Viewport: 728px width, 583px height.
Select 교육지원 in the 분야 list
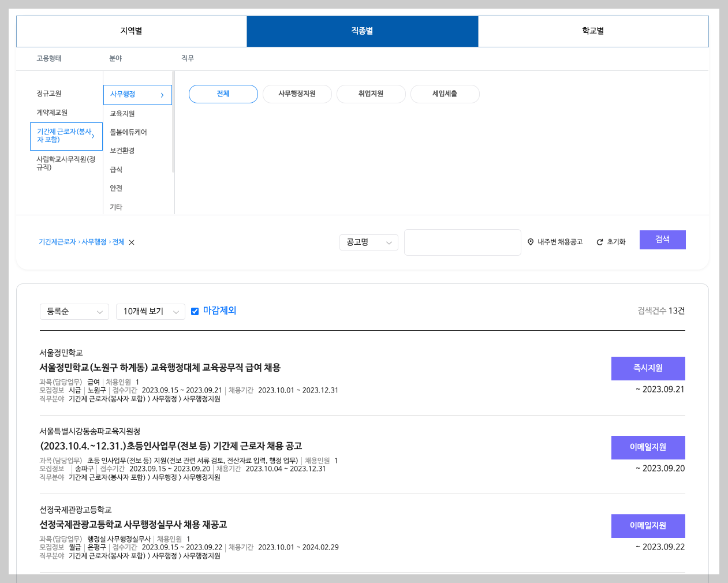tap(122, 113)
